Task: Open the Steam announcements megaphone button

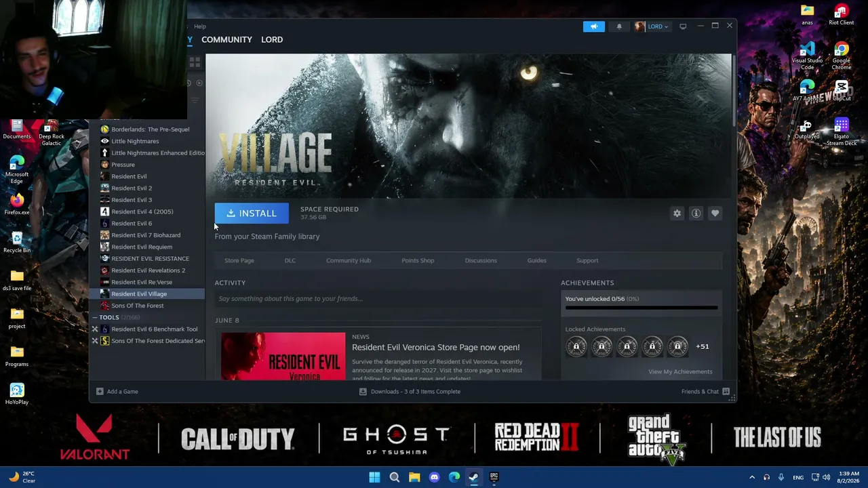Action: 593,26
